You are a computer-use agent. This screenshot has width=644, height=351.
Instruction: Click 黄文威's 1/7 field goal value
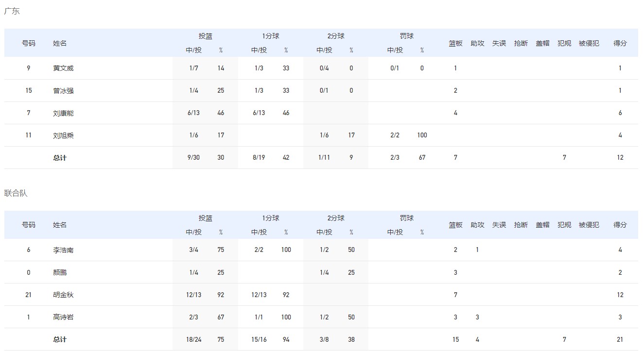pos(194,68)
